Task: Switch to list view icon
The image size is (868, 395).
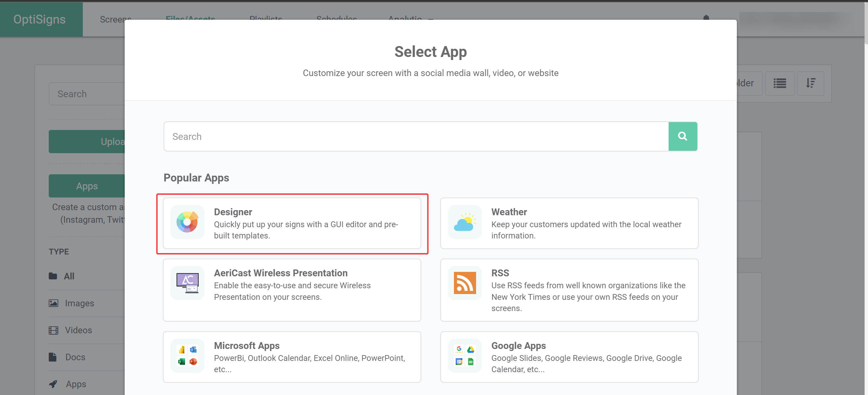Action: click(x=780, y=83)
